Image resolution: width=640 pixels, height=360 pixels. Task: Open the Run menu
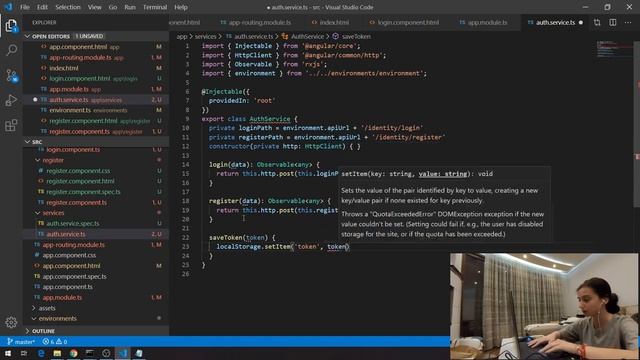coord(130,7)
